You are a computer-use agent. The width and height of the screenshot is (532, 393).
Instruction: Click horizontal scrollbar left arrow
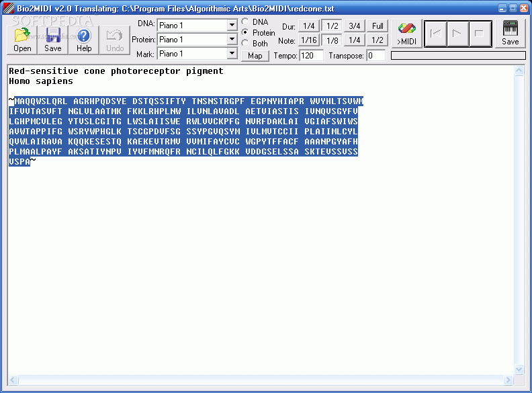click(x=13, y=380)
